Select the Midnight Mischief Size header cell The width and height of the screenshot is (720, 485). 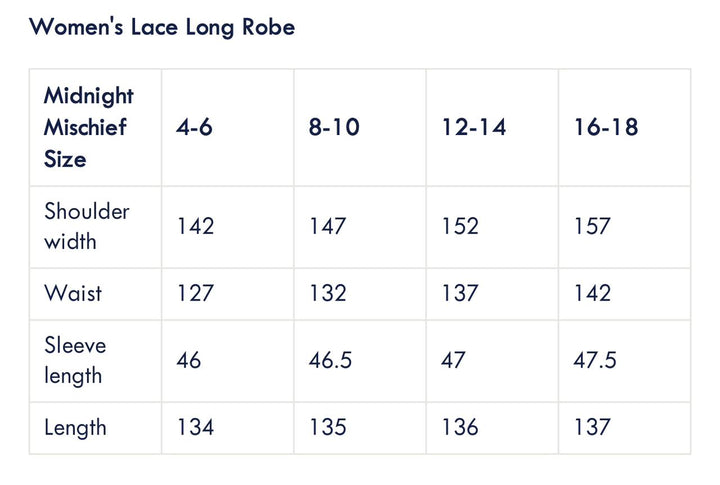click(89, 128)
